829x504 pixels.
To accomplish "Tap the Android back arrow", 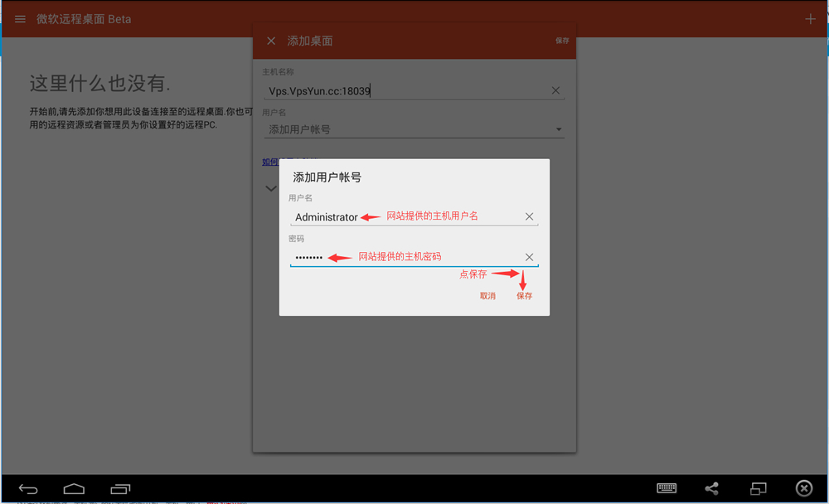I will coord(28,488).
